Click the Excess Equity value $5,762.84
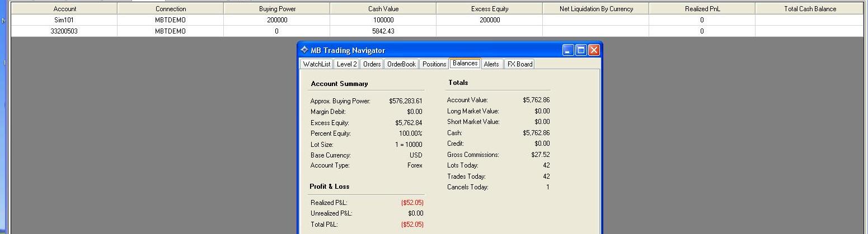The width and height of the screenshot is (868, 234). coord(409,123)
